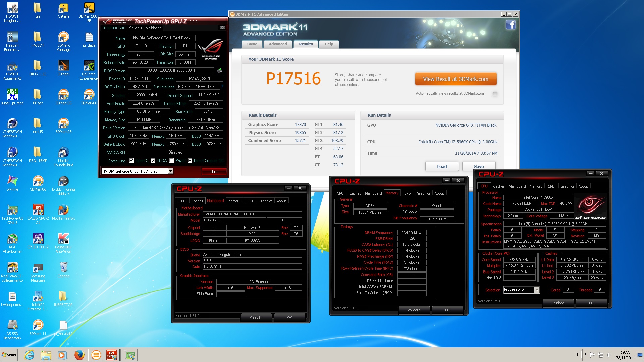
Task: Click the Facebook icon in 3DMark 11
Action: click(x=511, y=25)
